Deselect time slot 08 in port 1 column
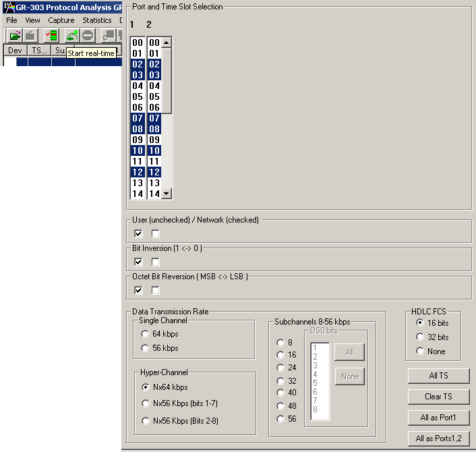 pos(138,129)
